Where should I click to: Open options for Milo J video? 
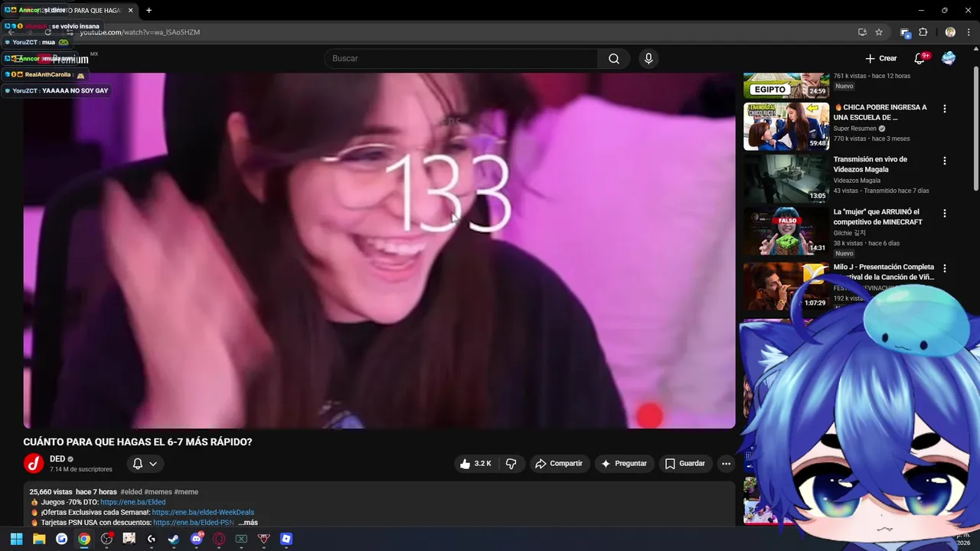[x=945, y=268]
